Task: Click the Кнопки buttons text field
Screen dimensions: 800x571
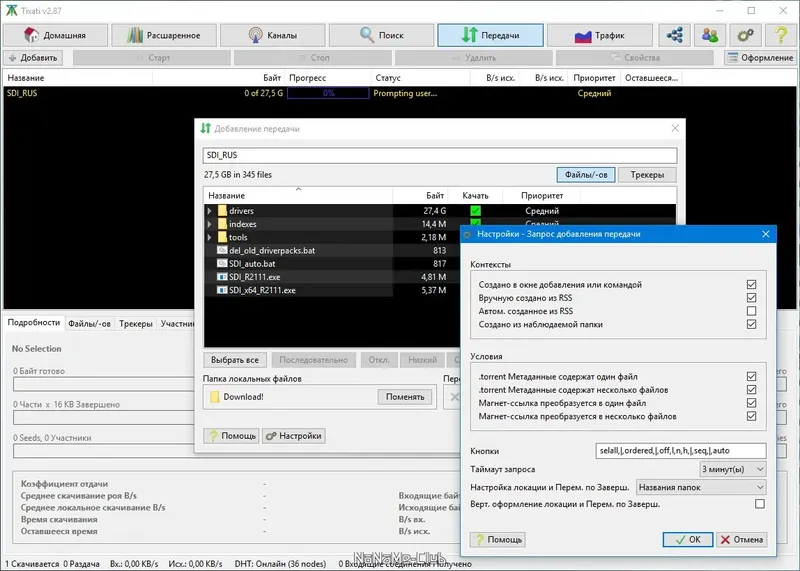Action: point(681,451)
